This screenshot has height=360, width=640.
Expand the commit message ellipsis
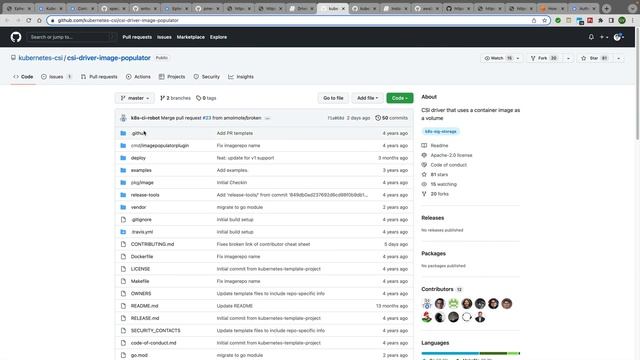tap(267, 118)
